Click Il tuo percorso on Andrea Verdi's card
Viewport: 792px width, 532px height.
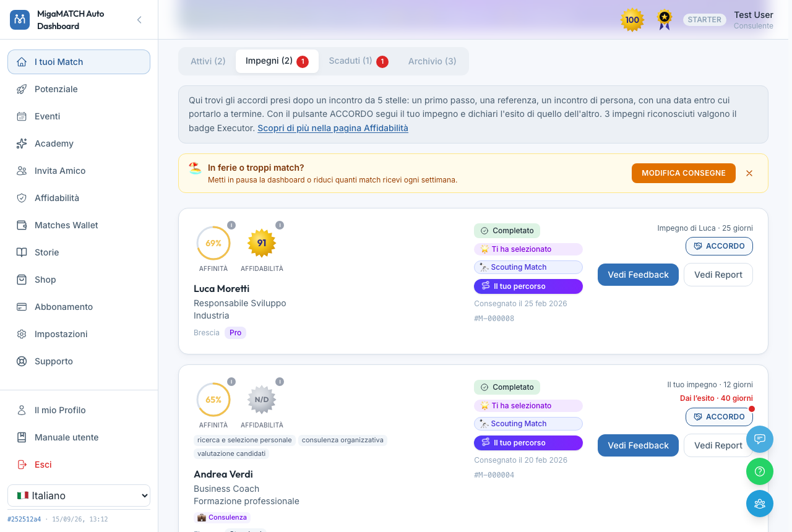point(528,443)
